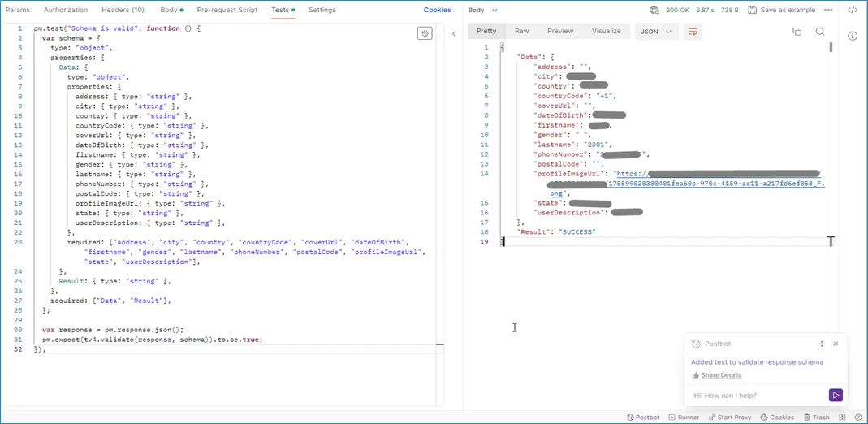Open the code snippet panel icon
The image size is (868, 424).
click(853, 10)
